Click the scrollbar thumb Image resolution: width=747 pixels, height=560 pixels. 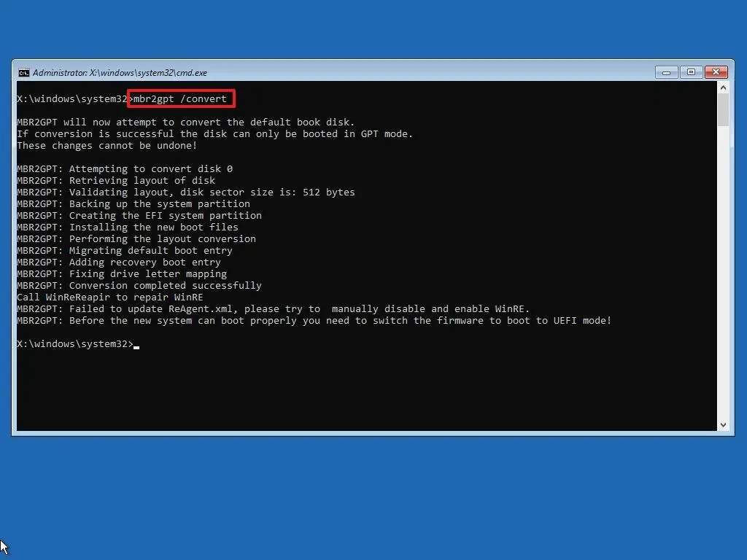click(x=724, y=109)
